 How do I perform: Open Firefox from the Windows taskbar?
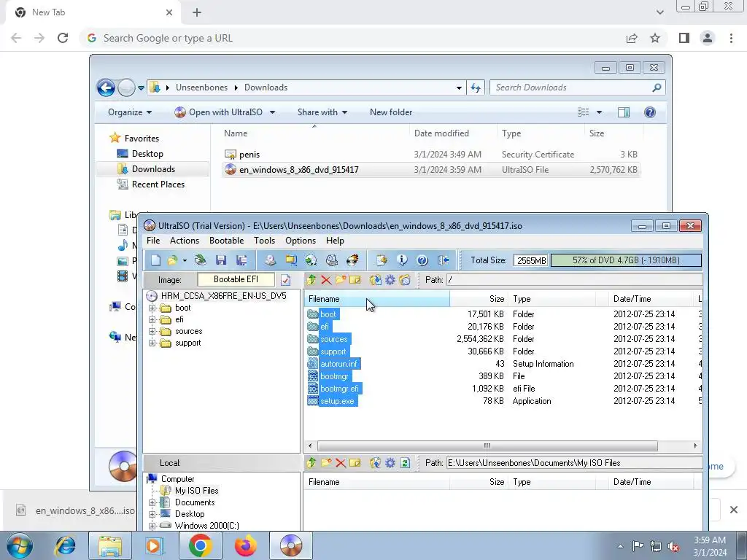tap(245, 545)
